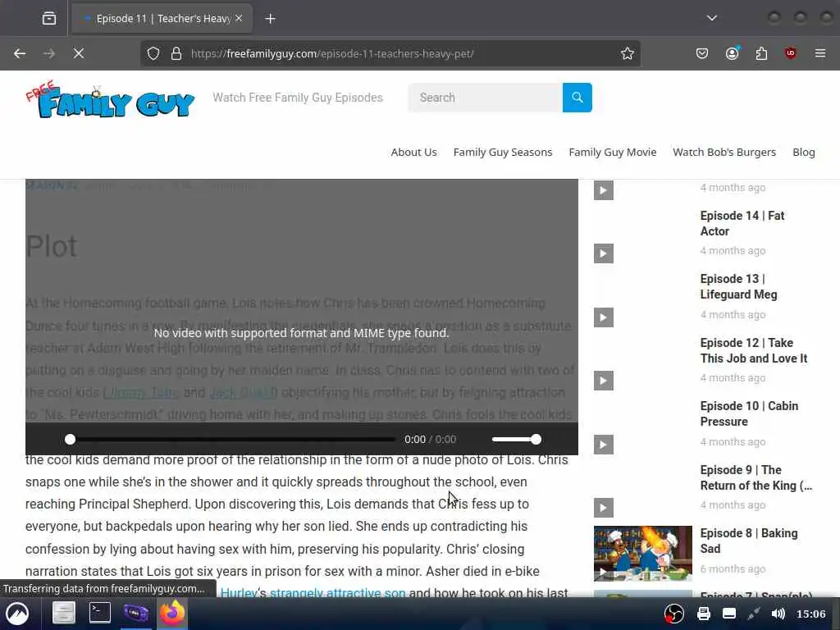Open the Blog menu item
The height and width of the screenshot is (630, 840).
(804, 152)
